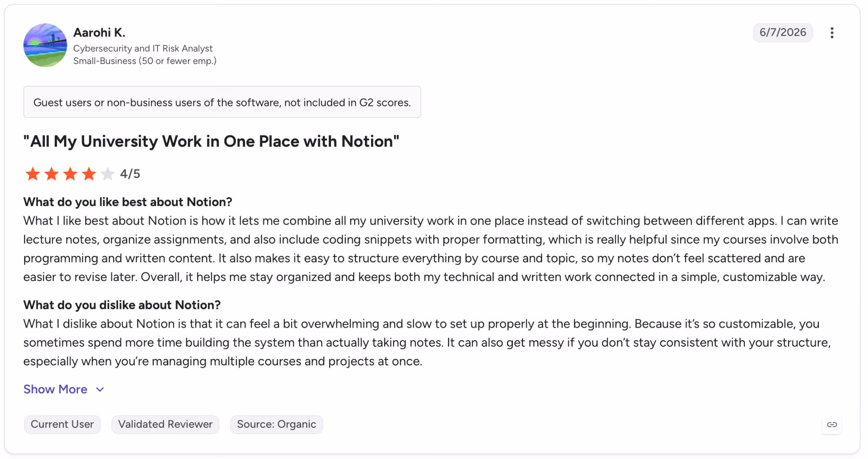This screenshot has width=868, height=459.
Task: Select the Source: Organic tag
Action: [276, 424]
